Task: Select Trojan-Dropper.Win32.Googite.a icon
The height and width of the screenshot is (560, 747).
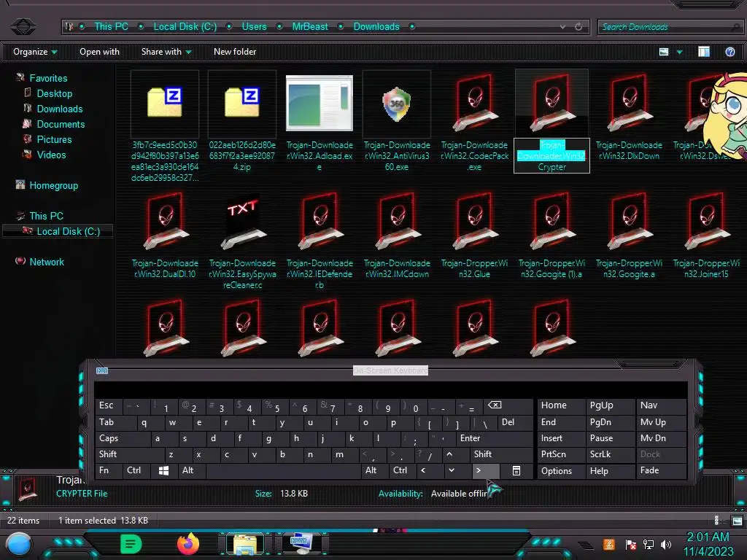Action: pos(630,221)
